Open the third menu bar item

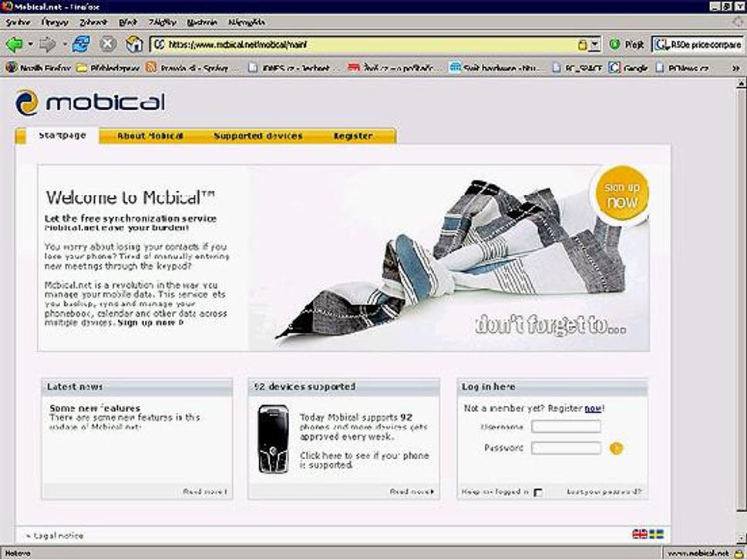coord(93,22)
